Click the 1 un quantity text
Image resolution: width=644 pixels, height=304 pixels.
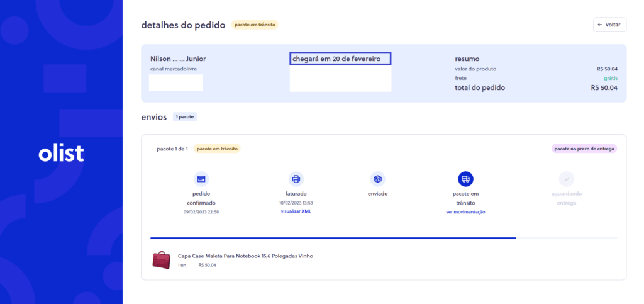click(x=182, y=266)
